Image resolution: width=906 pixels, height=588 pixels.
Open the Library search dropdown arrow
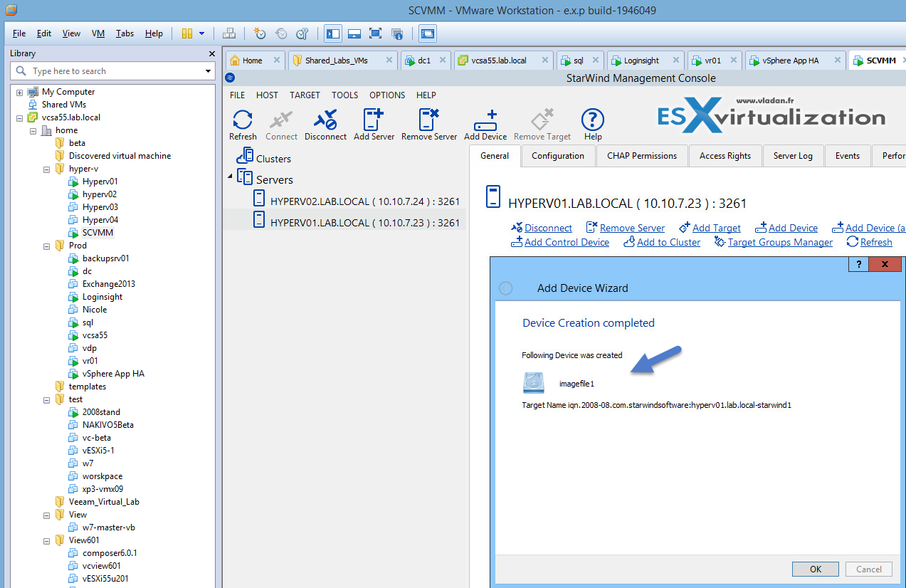pos(209,71)
